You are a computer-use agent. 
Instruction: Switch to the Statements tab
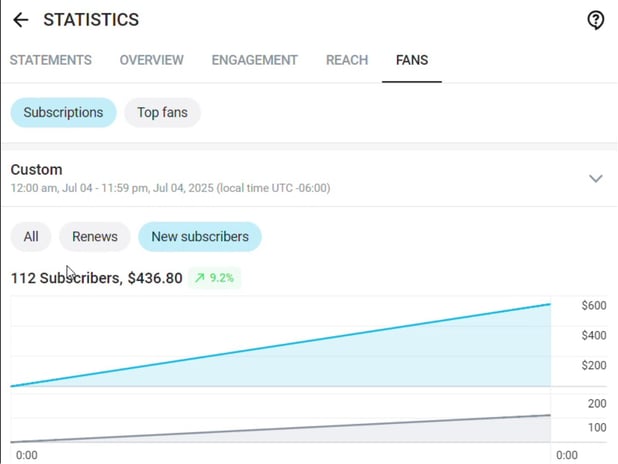50,60
